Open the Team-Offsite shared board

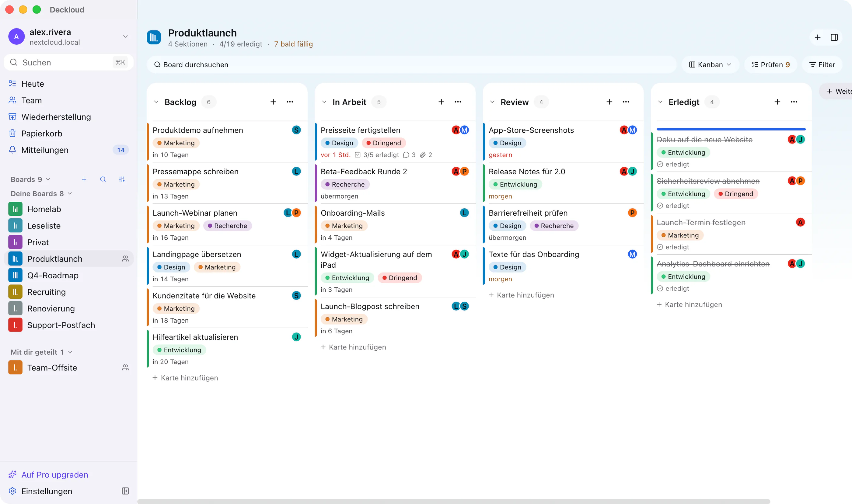coord(68,368)
